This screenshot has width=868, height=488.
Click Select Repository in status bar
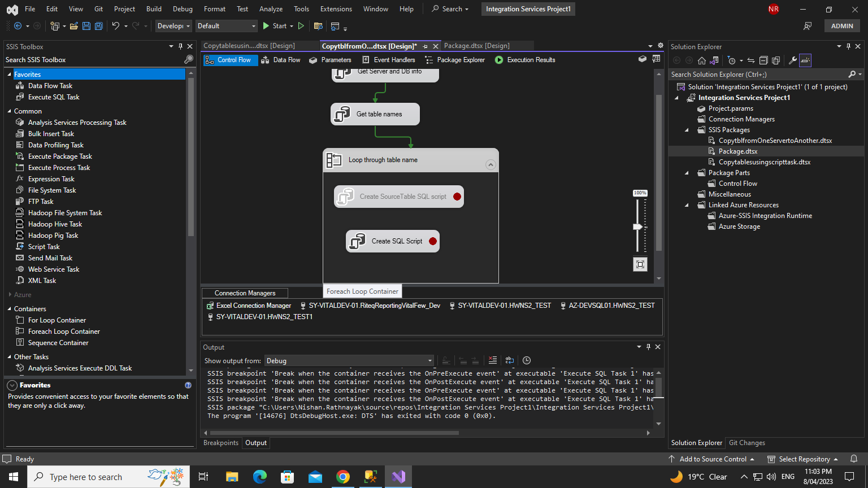point(802,459)
